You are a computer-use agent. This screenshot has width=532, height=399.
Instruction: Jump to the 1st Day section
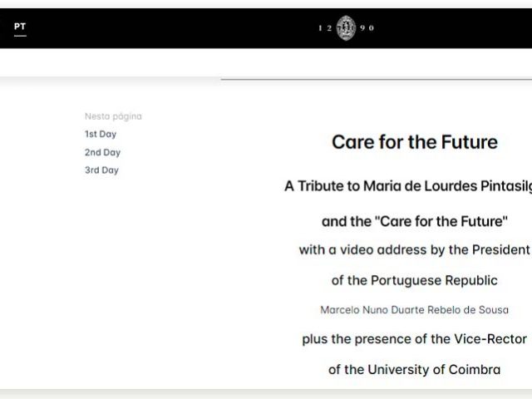101,134
